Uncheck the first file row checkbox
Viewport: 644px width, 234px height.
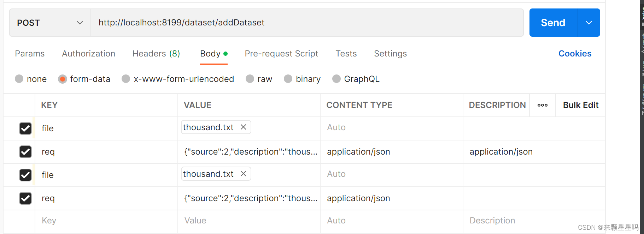pos(25,128)
